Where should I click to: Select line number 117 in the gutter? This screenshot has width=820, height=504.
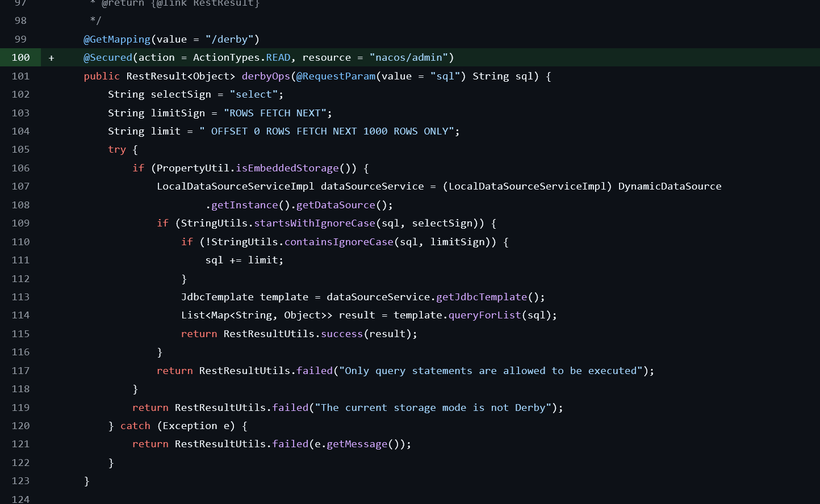(x=20, y=371)
